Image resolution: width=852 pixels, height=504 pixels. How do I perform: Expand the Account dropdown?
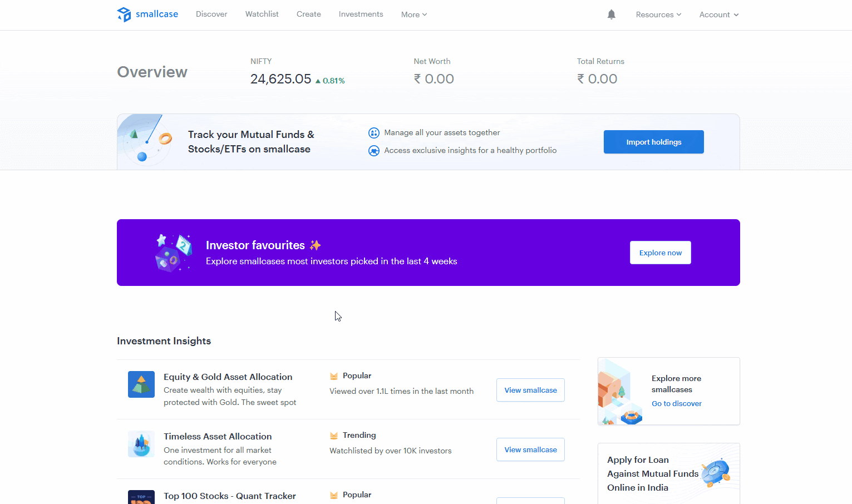718,14
